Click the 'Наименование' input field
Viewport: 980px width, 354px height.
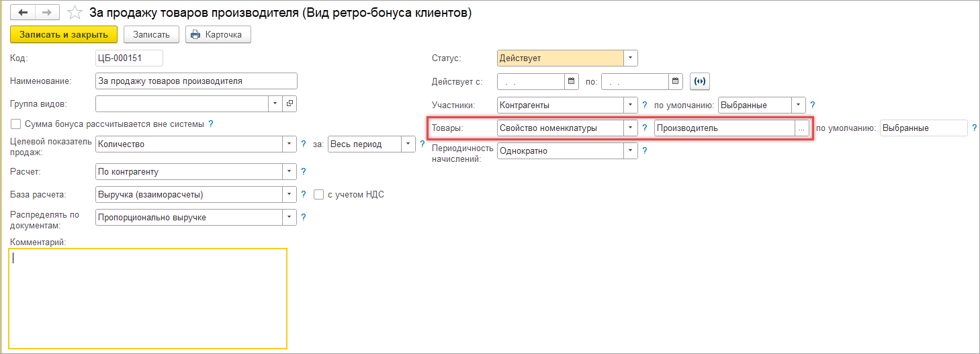click(x=196, y=81)
